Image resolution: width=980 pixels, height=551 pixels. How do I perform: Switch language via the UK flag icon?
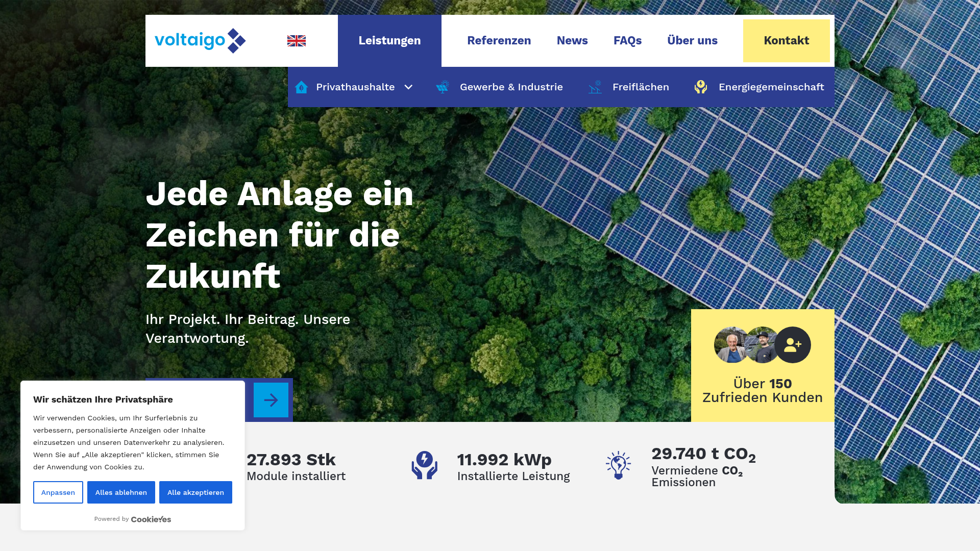(x=296, y=41)
